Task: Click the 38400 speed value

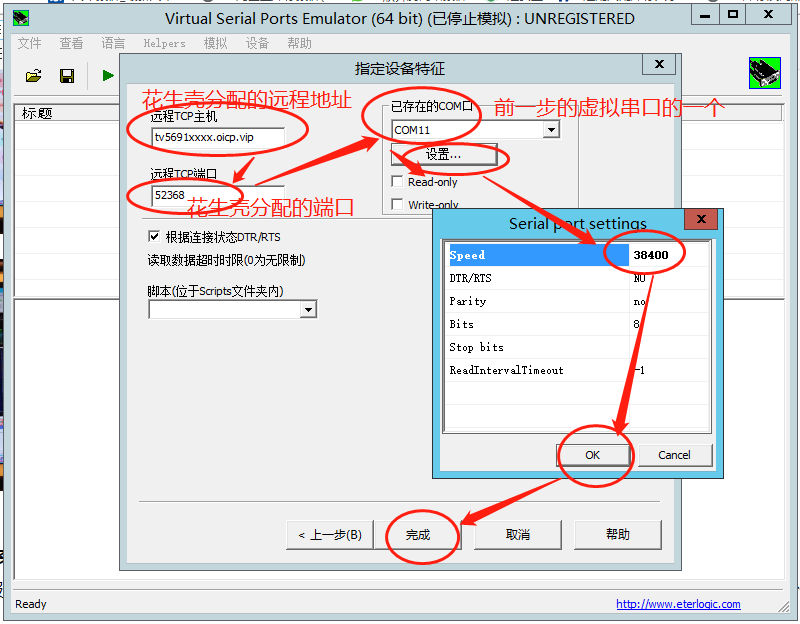Action: coord(651,255)
